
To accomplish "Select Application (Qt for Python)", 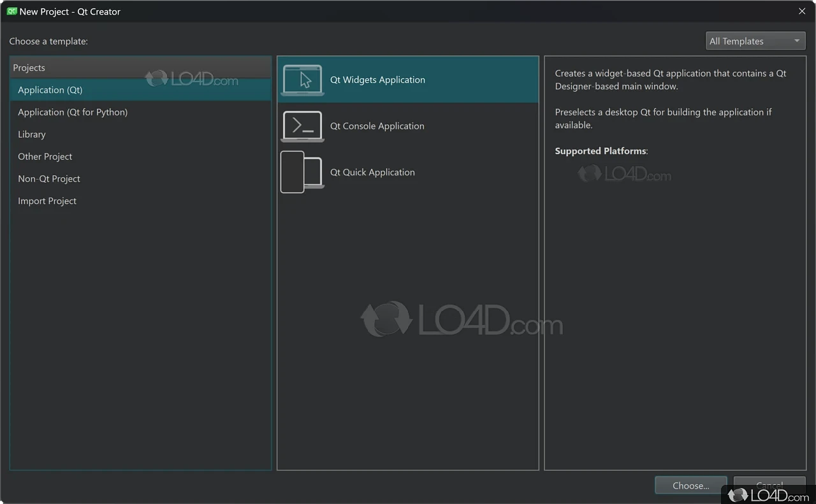I will 73,112.
